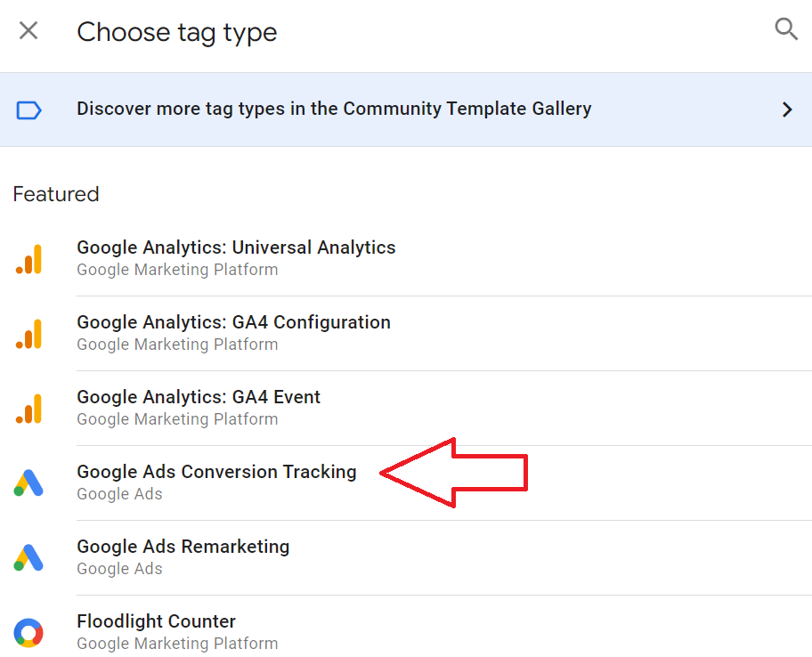This screenshot has width=812, height=657.
Task: Click the GA4 Configuration analytics icon
Action: (x=28, y=334)
